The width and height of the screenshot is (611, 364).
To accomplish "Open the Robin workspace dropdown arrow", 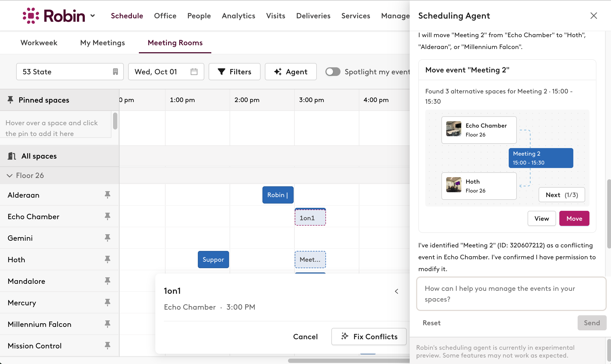I will [x=93, y=16].
